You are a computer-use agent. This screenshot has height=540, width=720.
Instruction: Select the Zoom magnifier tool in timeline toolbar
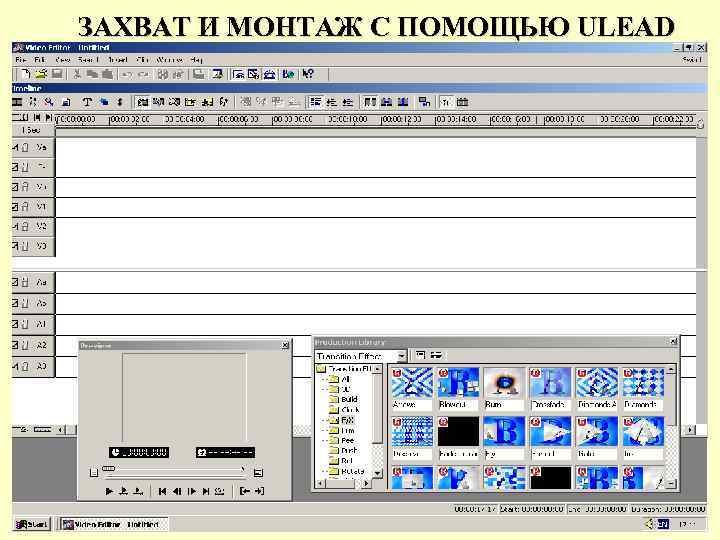[49, 102]
